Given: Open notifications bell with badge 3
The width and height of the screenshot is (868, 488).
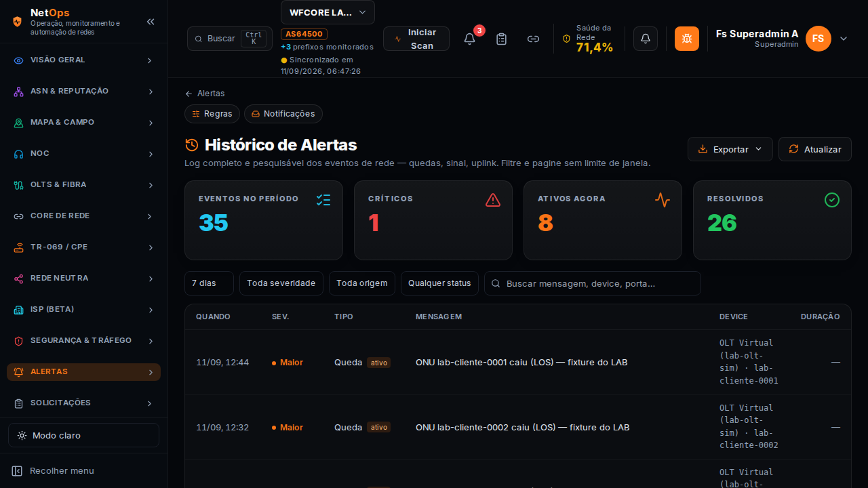Looking at the screenshot, I should coord(469,39).
